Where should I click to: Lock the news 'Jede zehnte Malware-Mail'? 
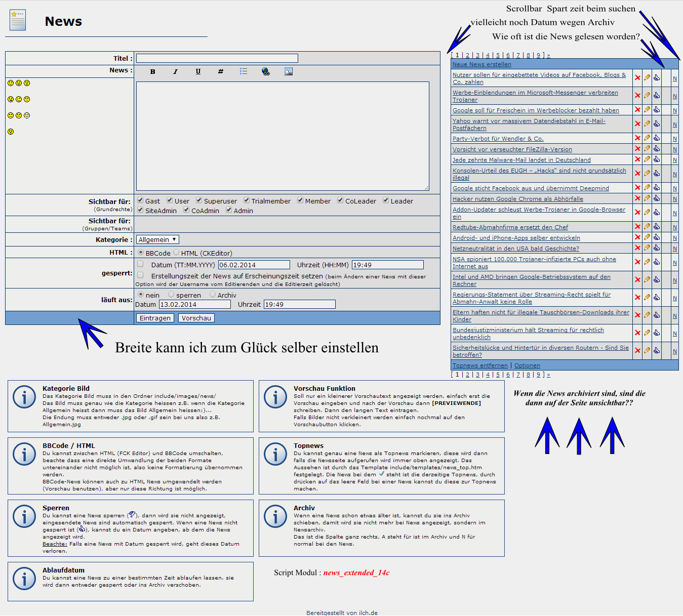point(657,159)
